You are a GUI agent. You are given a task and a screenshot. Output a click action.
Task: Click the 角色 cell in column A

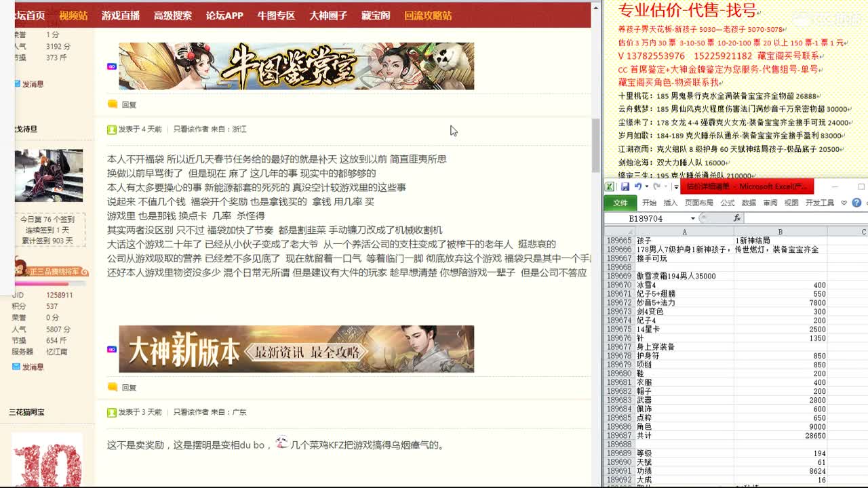coord(684,427)
